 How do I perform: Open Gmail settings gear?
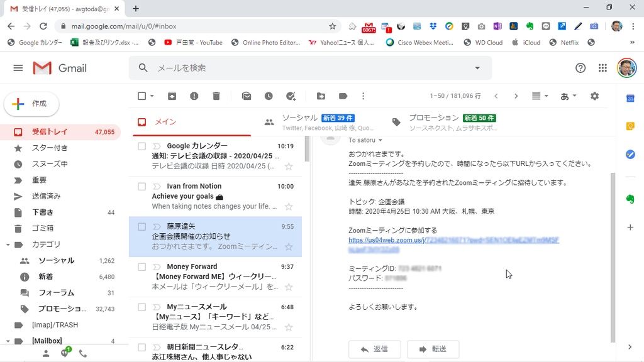point(594,96)
